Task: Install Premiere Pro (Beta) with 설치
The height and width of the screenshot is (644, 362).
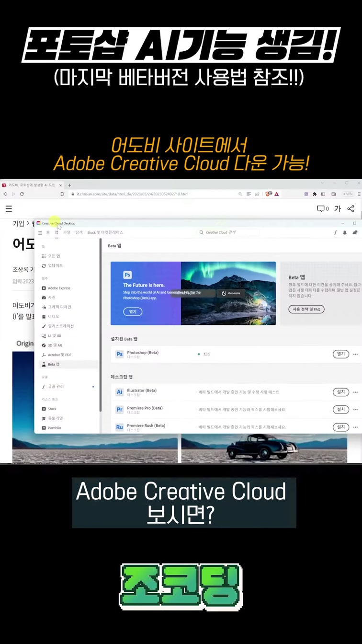Action: click(x=340, y=410)
